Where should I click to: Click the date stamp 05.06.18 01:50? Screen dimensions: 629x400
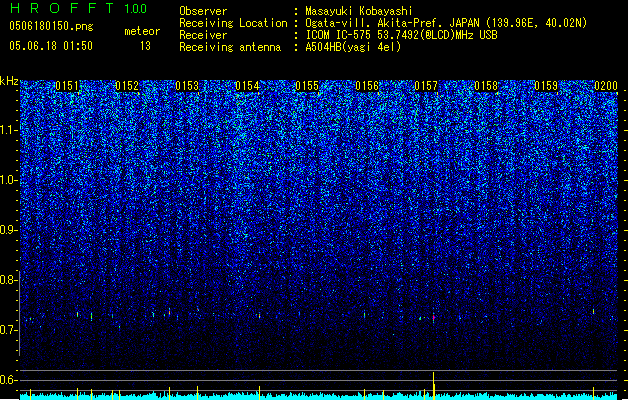[x=51, y=46]
